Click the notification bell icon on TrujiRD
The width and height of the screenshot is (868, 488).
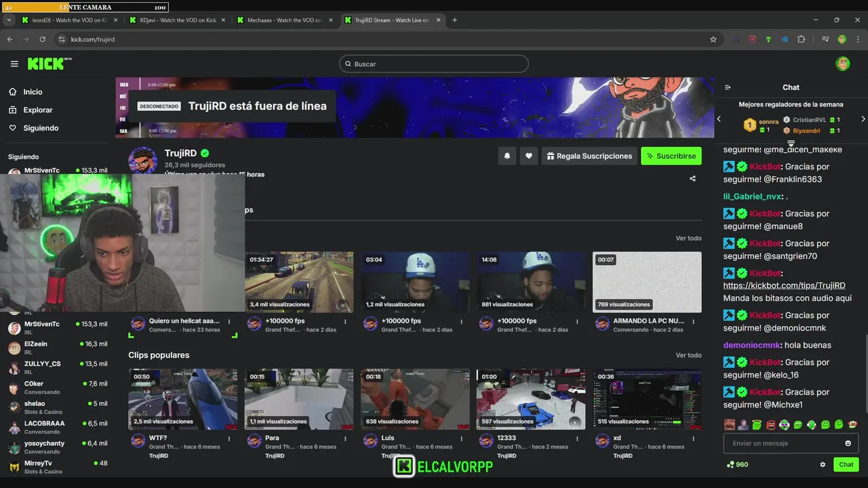[x=507, y=156]
